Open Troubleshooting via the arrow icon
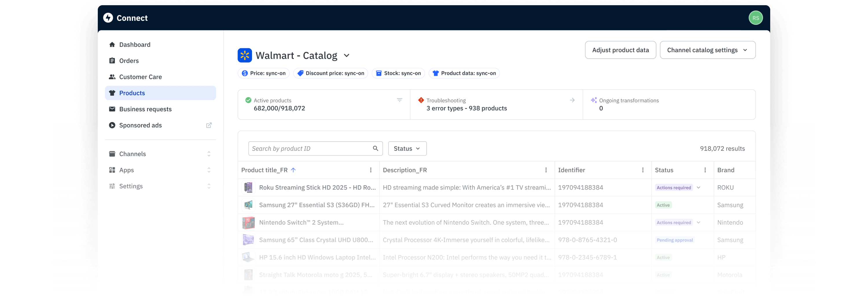 click(572, 100)
